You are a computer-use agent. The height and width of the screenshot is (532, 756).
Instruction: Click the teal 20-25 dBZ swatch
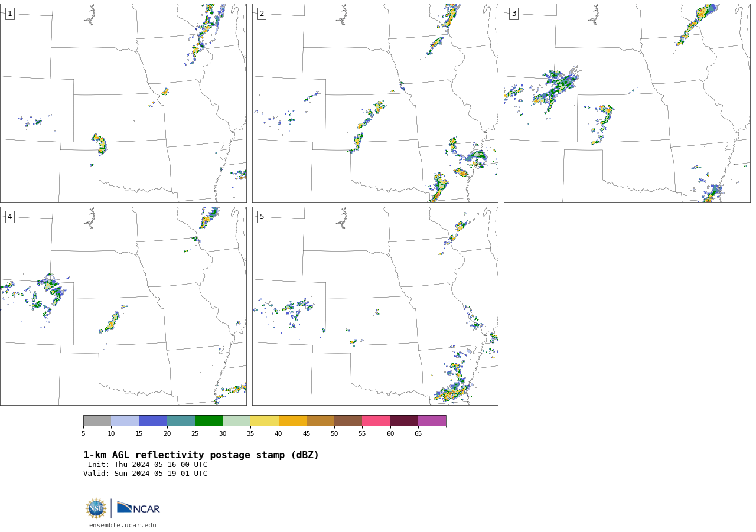(x=181, y=421)
